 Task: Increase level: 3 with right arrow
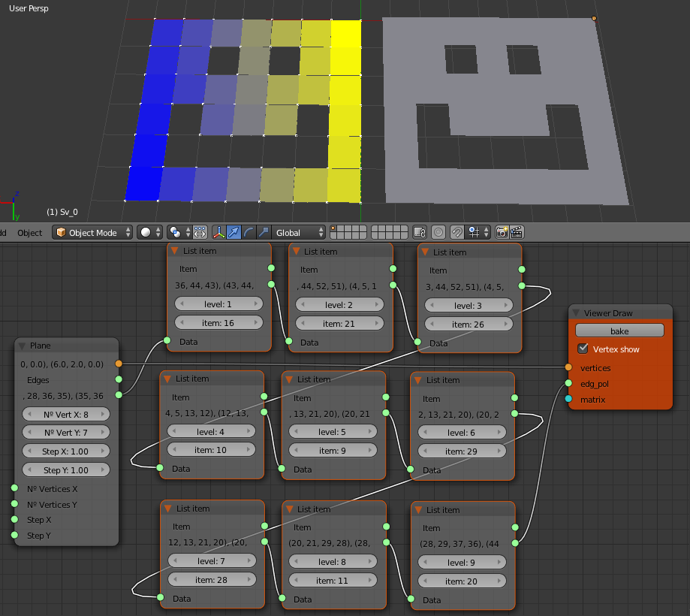[x=506, y=306]
